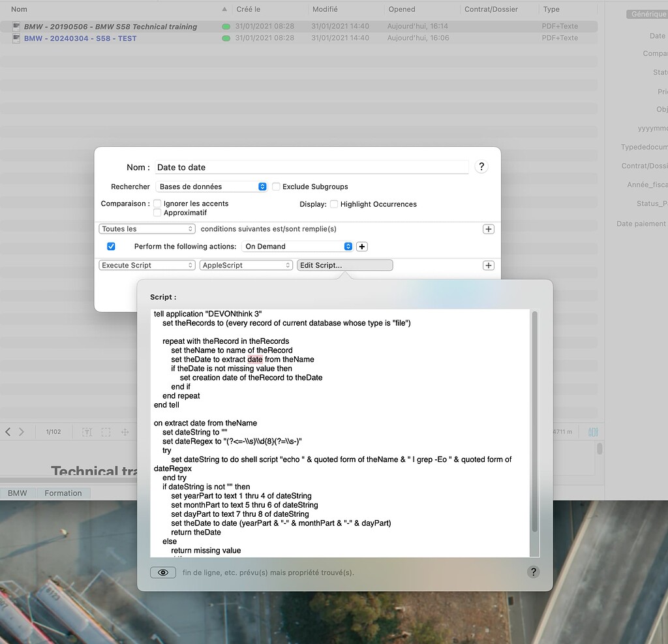Select the Formation tag at the bottom

[63, 493]
